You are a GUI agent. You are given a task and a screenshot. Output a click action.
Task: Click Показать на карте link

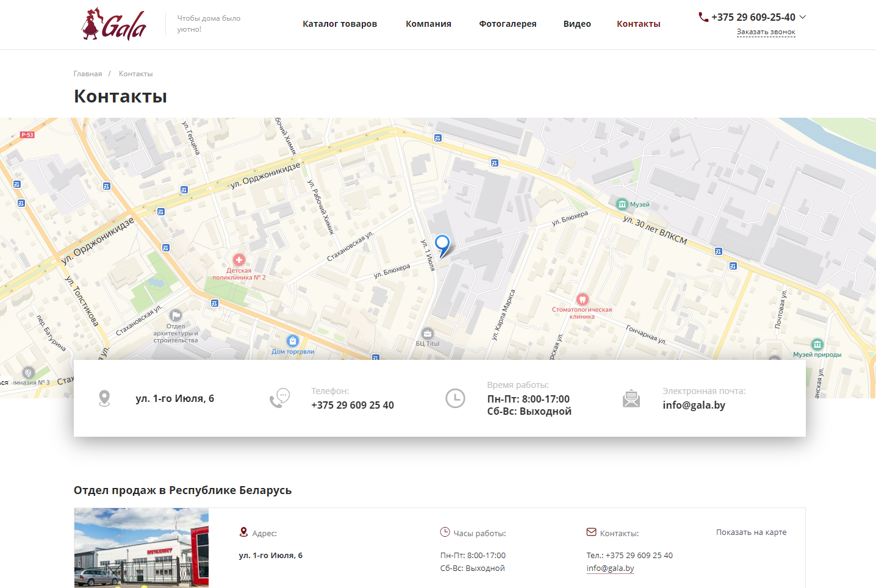pos(752,532)
